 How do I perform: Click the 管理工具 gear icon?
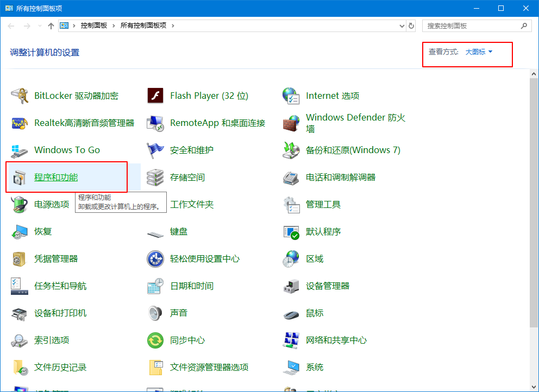[x=291, y=205]
